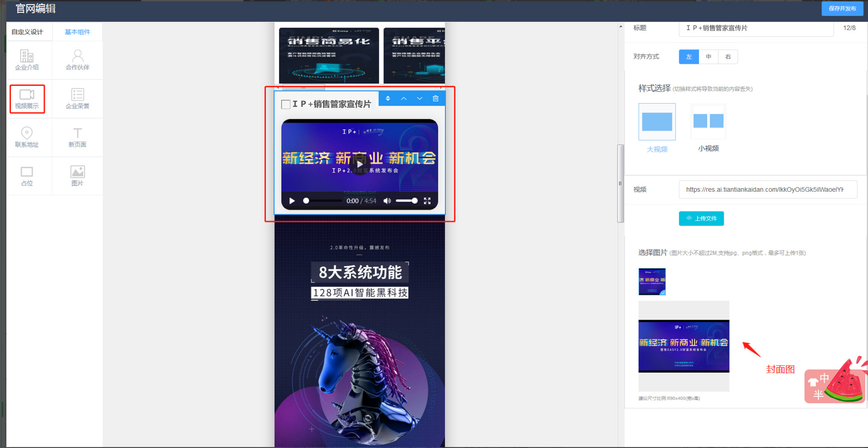Select the 企业介绍 component icon
868x448 pixels.
pos(27,60)
